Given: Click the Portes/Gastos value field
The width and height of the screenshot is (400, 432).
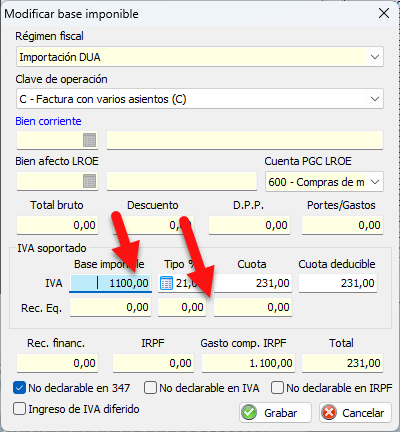Looking at the screenshot, I should tap(342, 225).
